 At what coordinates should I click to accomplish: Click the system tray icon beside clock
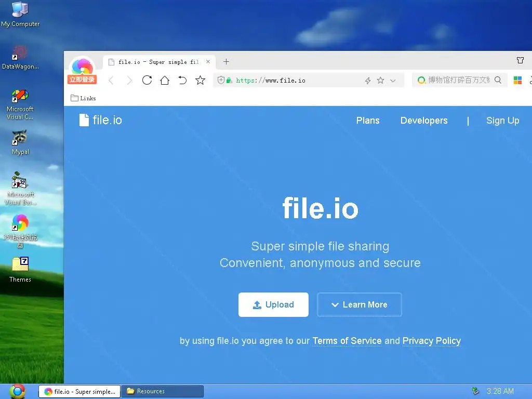475,391
